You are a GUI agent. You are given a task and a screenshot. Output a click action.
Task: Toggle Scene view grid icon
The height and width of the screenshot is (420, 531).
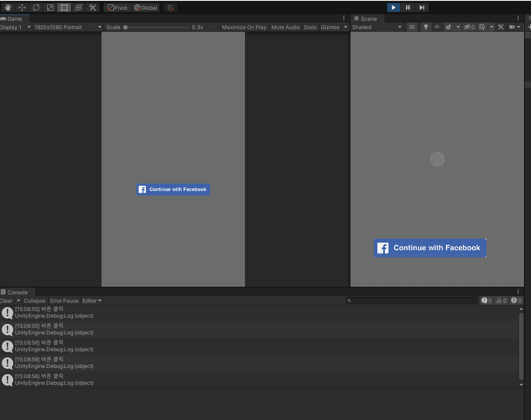point(482,27)
